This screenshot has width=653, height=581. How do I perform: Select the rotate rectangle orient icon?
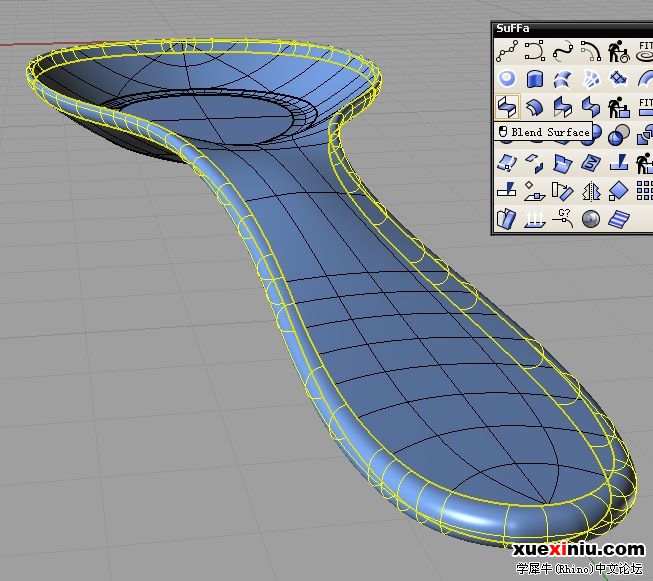(563, 191)
